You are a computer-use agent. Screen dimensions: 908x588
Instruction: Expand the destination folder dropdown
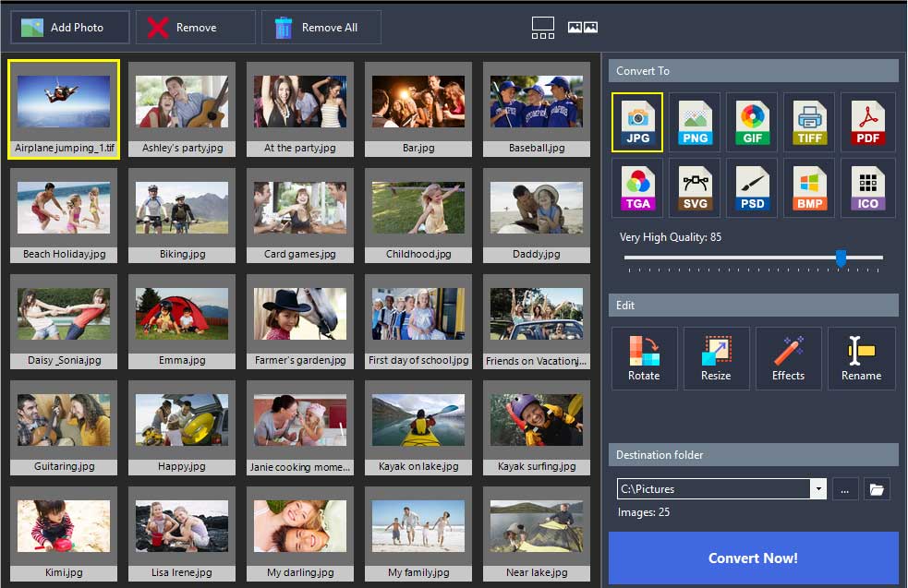(817, 488)
